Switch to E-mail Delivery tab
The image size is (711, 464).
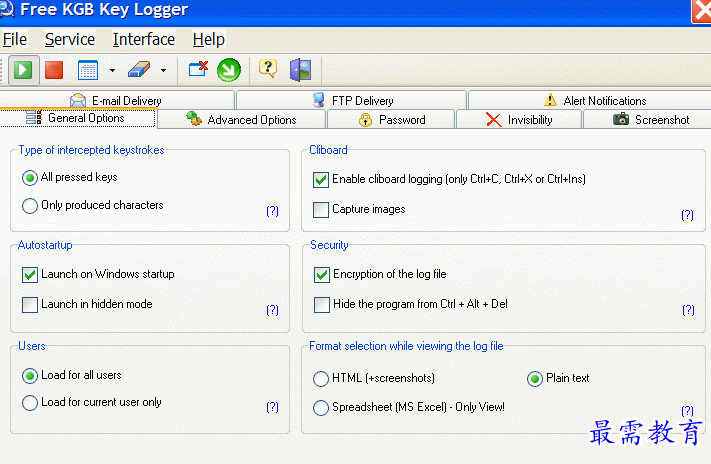tap(117, 100)
